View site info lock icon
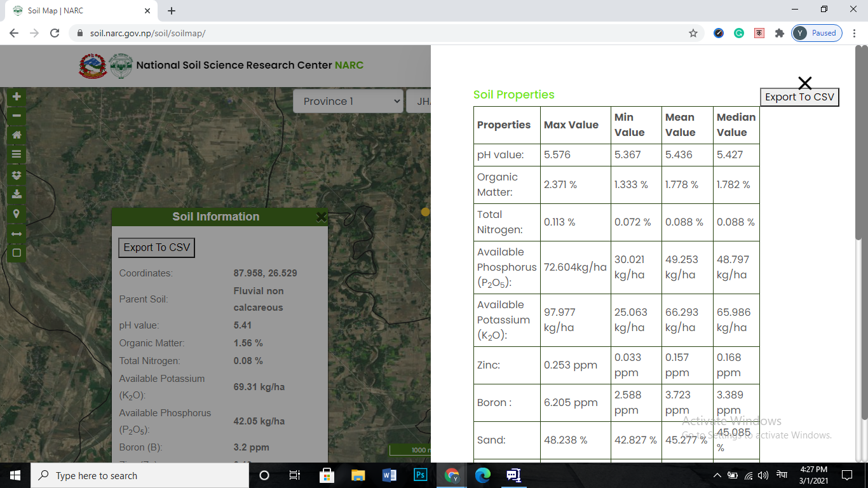The width and height of the screenshot is (868, 488). 79,33
